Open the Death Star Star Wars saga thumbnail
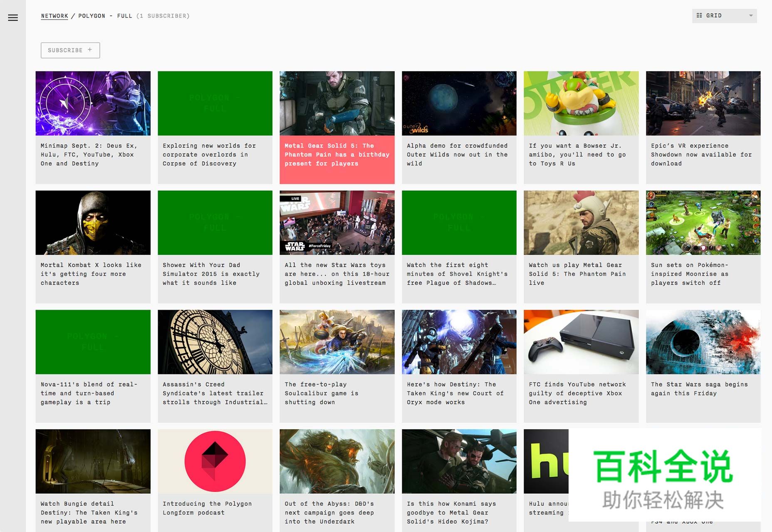The height and width of the screenshot is (532, 772). pyautogui.click(x=703, y=342)
